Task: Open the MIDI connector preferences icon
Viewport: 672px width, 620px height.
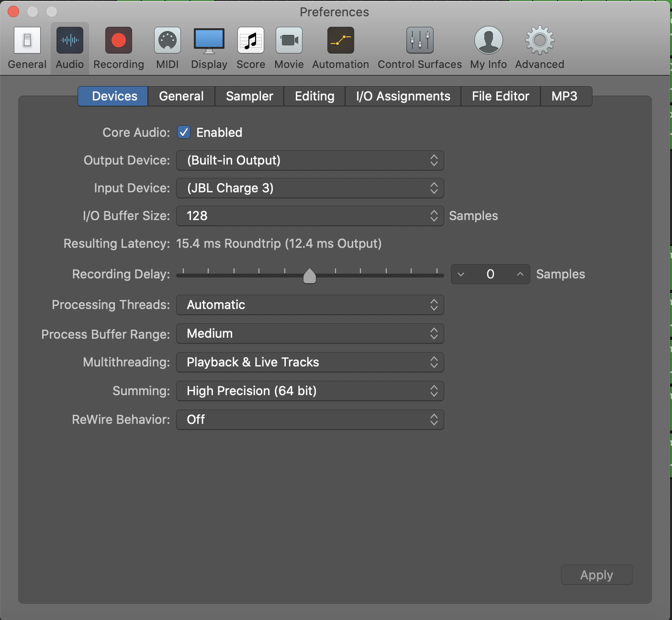Action: (168, 40)
